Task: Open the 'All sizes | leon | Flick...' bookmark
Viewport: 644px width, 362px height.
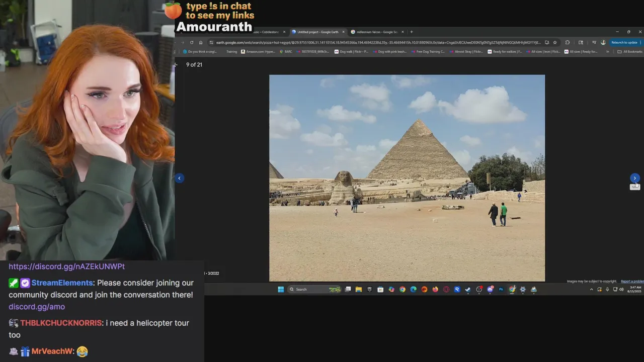Action: click(x=542, y=51)
